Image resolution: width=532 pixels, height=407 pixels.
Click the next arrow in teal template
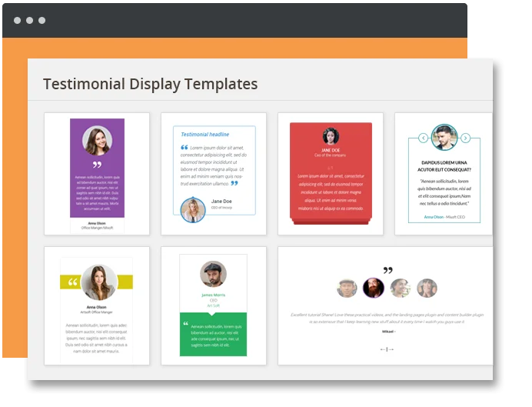pos(466,138)
